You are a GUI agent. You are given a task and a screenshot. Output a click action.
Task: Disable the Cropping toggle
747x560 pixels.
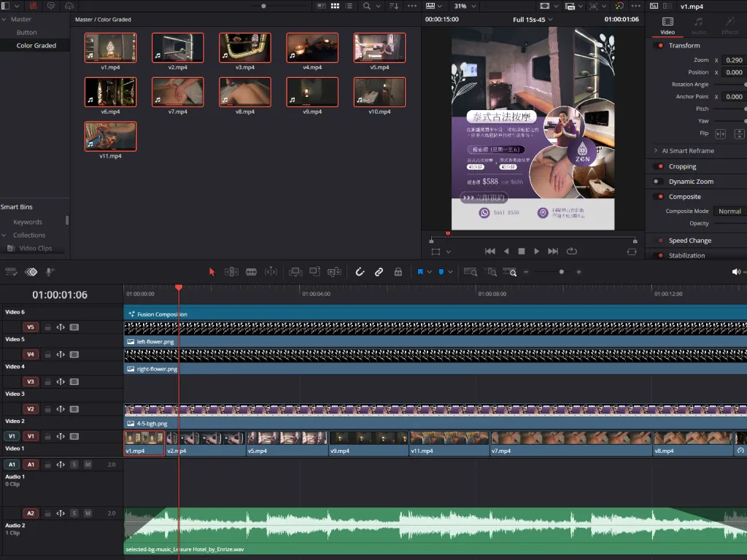[x=659, y=166]
